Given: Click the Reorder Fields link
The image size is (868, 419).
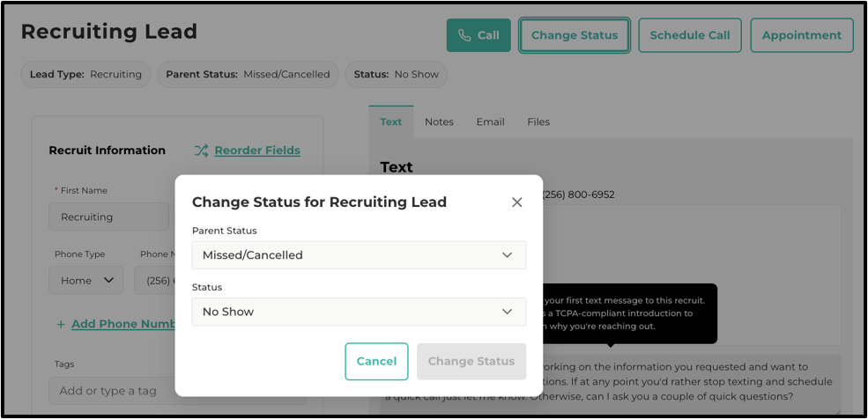Looking at the screenshot, I should click(x=257, y=151).
